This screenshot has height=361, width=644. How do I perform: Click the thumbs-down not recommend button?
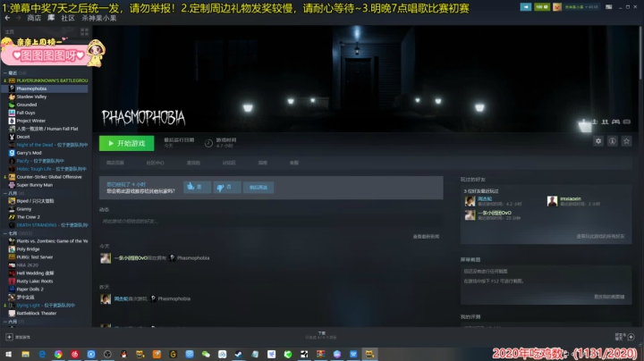click(x=226, y=187)
